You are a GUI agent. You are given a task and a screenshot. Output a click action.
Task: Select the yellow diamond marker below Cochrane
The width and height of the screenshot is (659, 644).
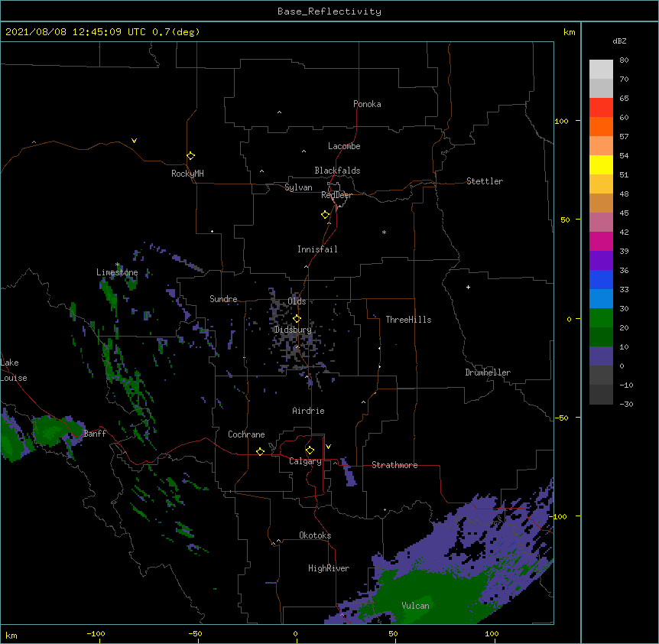point(260,451)
